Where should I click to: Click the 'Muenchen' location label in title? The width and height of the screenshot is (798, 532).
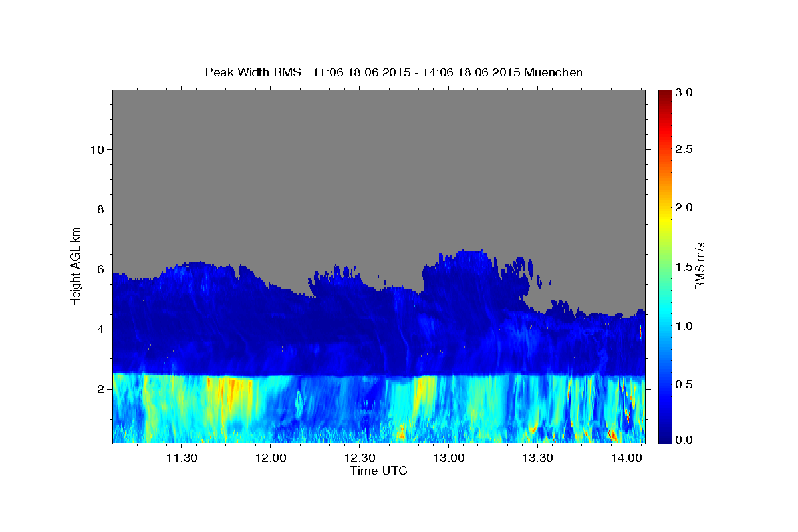click(553, 72)
